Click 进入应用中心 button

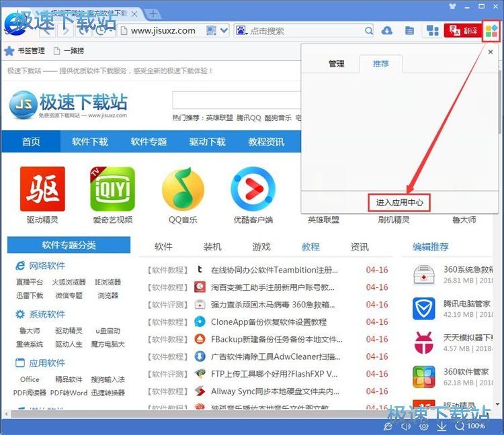click(x=399, y=203)
